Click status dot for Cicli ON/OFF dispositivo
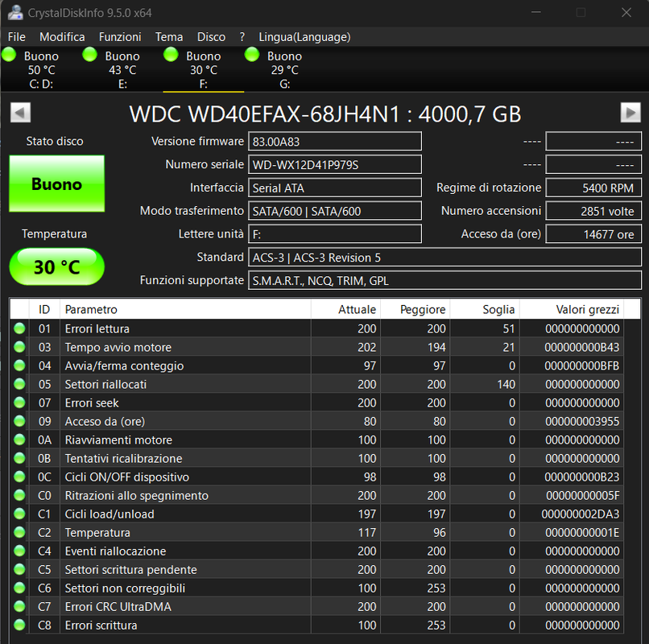Screen dimensions: 649x644 pyautogui.click(x=19, y=477)
